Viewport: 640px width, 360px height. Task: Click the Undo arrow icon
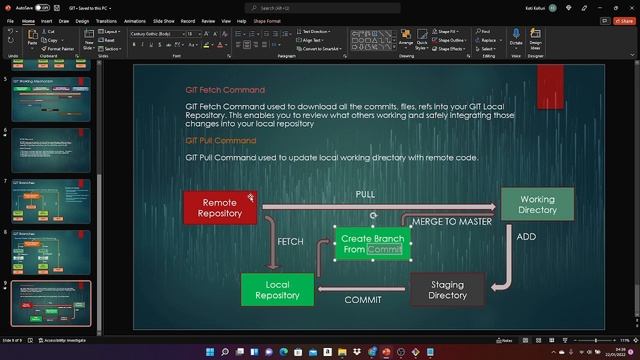tap(10, 31)
